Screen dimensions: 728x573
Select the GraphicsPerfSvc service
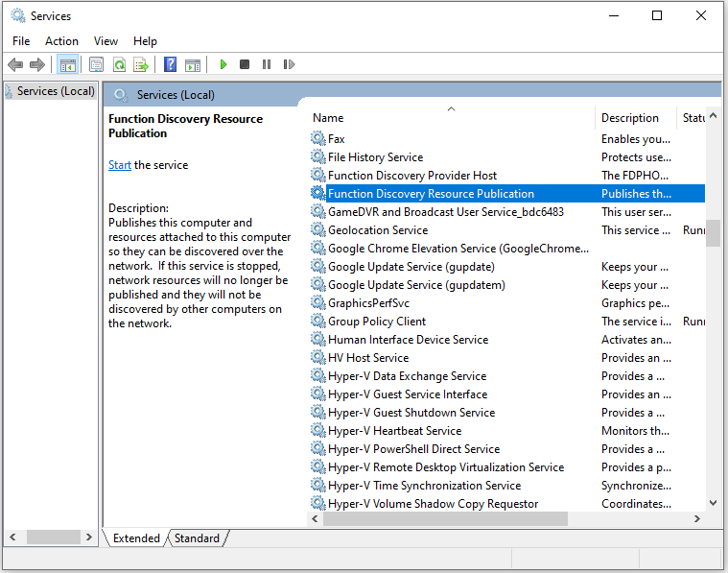[x=507, y=302]
